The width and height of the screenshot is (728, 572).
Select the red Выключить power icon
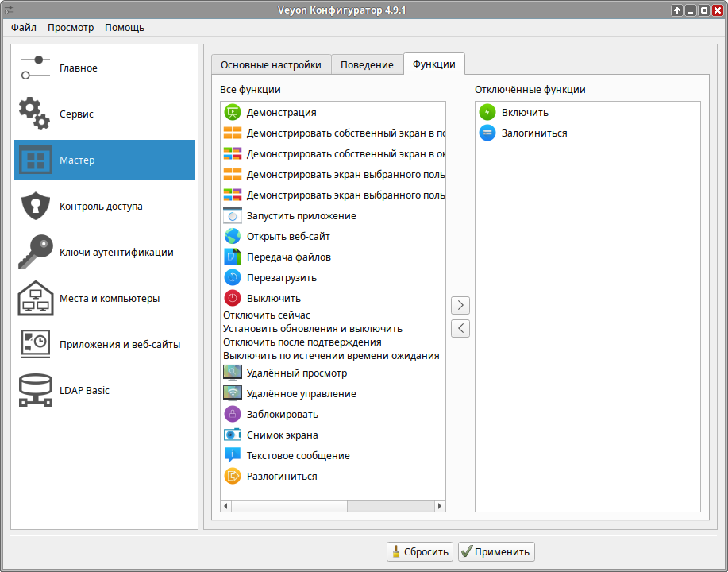[233, 298]
